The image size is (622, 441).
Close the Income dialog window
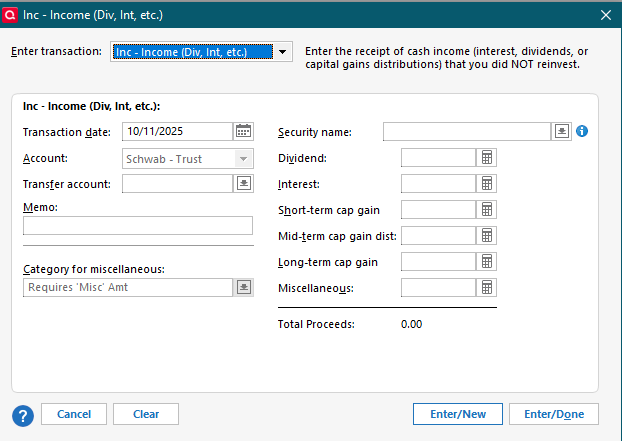coord(604,15)
